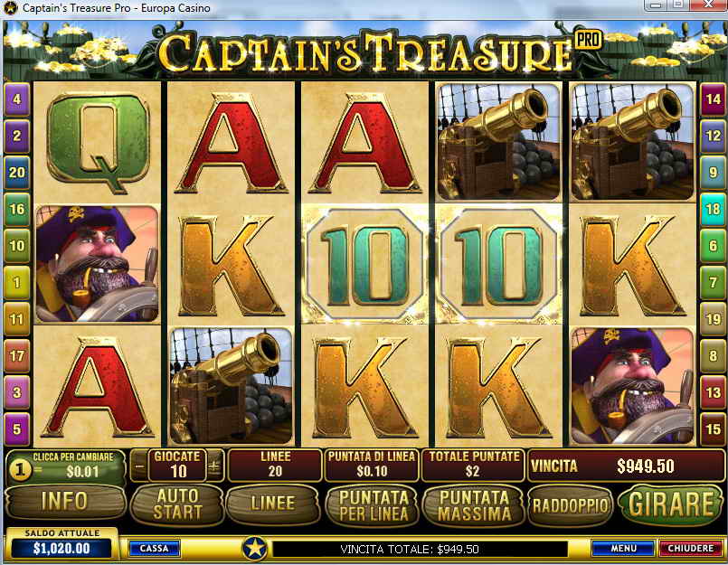
Task: Select payline 15 marker on right
Action: 713,428
